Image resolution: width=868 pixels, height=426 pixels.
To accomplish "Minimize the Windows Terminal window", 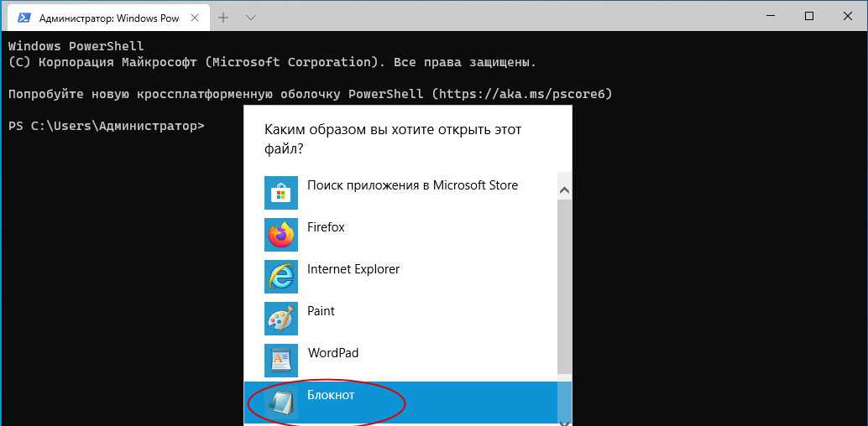I will [x=770, y=16].
